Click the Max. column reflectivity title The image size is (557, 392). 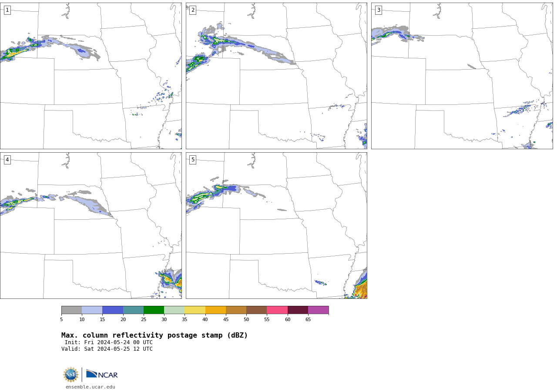154,335
